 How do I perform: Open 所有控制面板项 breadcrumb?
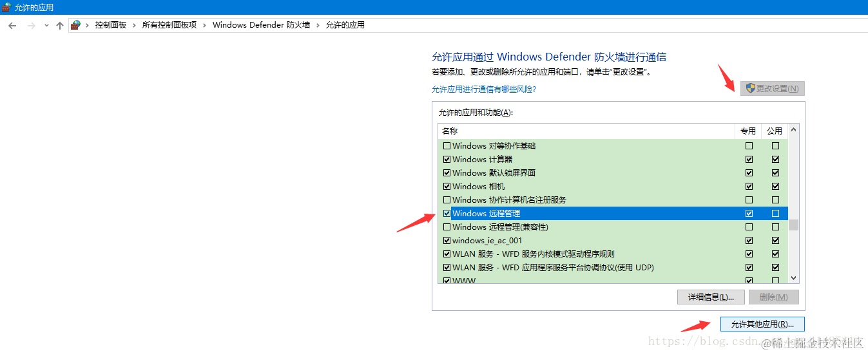click(x=169, y=25)
